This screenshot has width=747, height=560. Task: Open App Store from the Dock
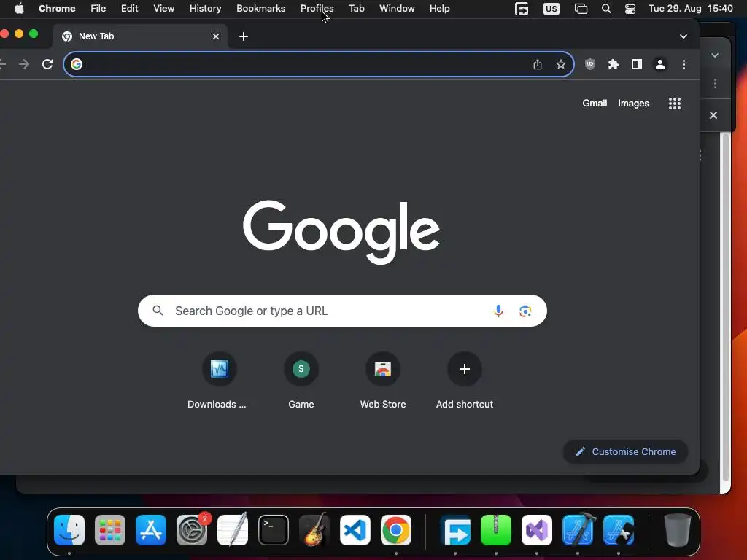[x=151, y=530]
